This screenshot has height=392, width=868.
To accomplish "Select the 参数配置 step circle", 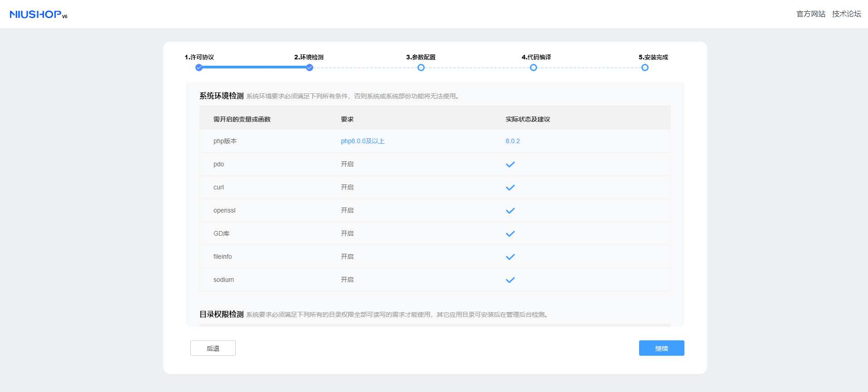I will (421, 68).
